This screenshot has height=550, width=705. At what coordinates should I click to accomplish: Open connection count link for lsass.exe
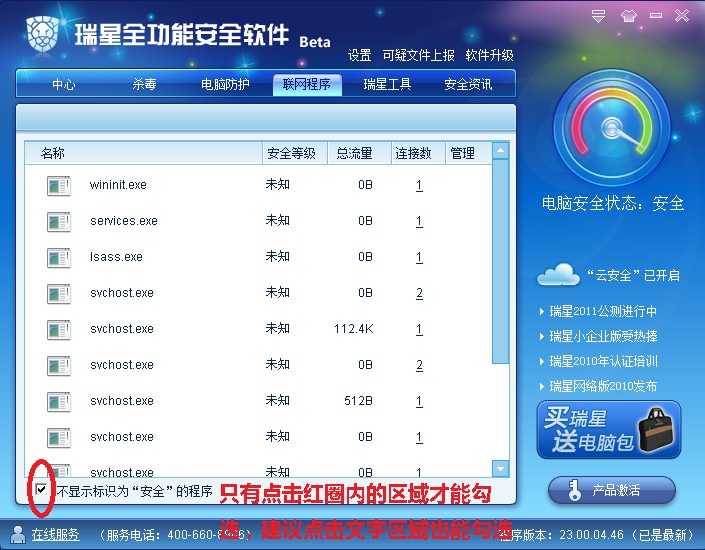click(x=419, y=257)
